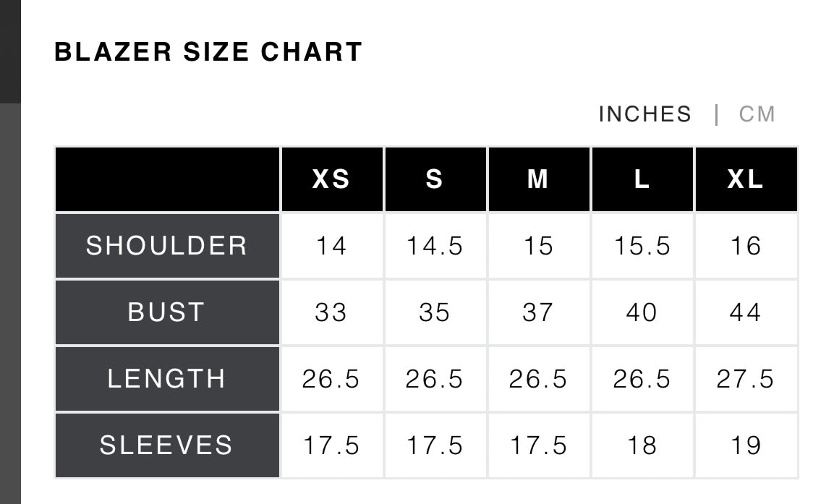Switch the size chart units to CM

coord(757,114)
